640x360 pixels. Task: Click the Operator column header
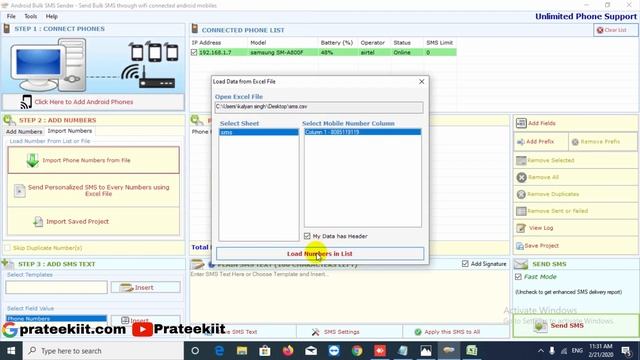pos(372,42)
